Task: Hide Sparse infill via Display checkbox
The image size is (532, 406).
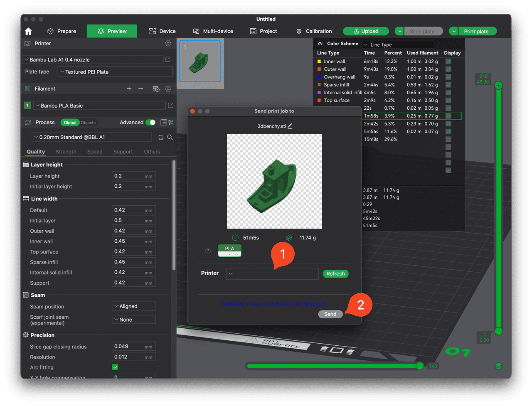Action: [x=448, y=85]
